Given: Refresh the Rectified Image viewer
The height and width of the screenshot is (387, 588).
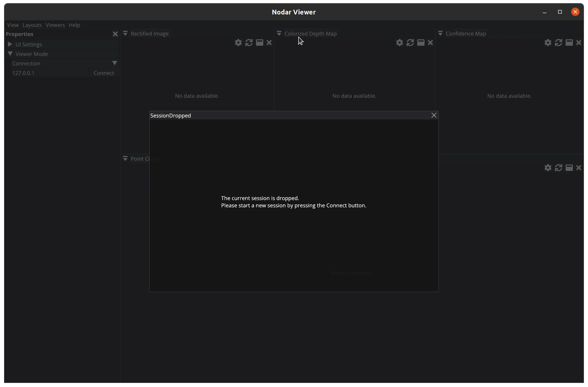Looking at the screenshot, I should tap(249, 43).
